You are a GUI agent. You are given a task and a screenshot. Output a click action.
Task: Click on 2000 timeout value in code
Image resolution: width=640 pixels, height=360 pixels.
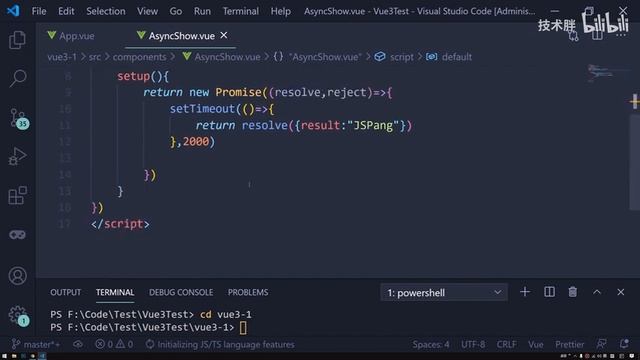(x=196, y=142)
